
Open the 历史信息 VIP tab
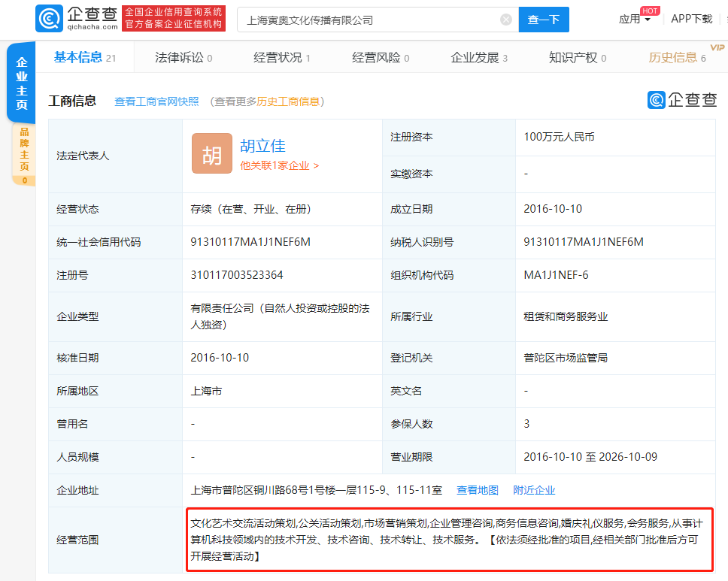678,58
